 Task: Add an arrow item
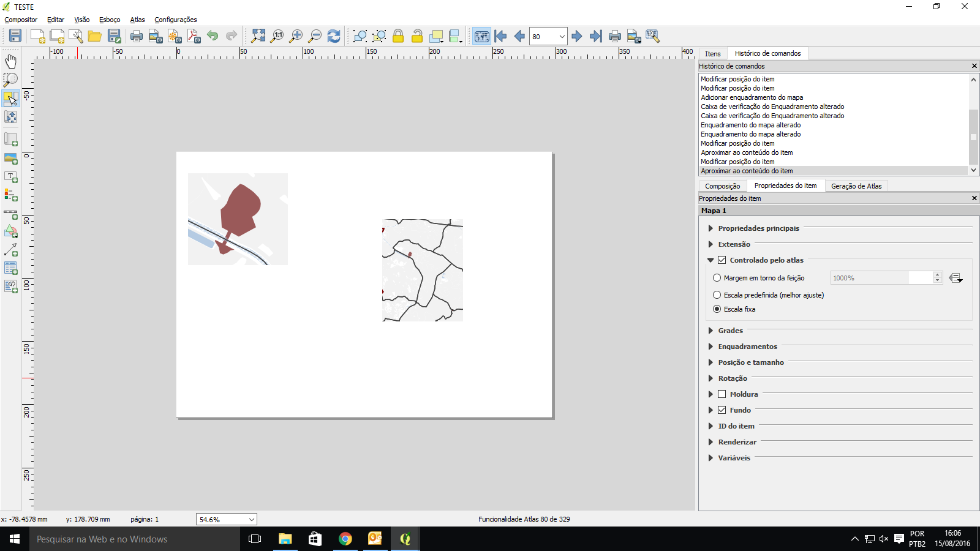(x=11, y=250)
